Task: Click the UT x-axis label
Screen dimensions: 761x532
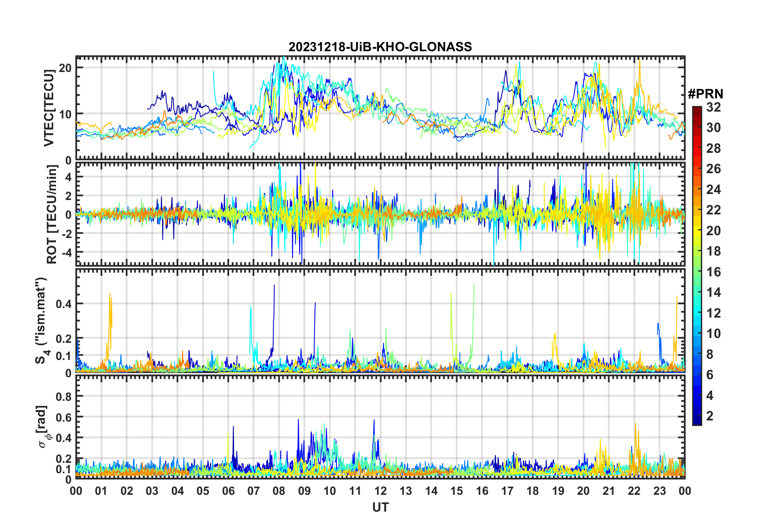Action: 380,507
